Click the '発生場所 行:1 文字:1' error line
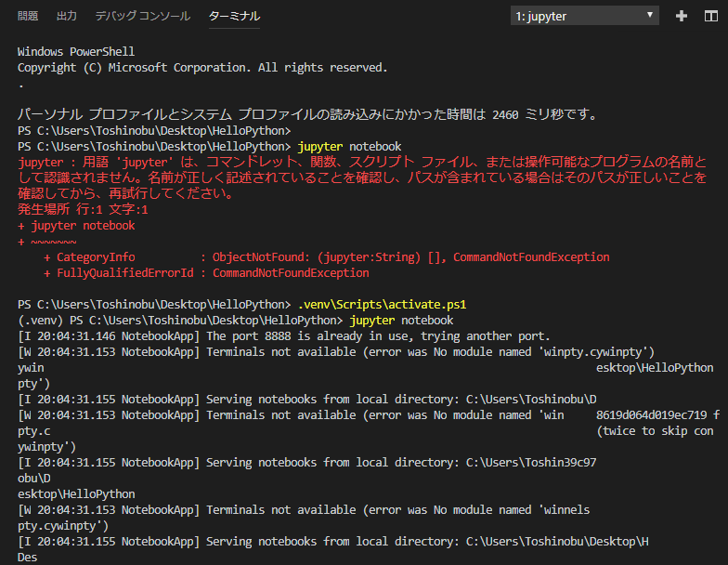728x565 pixels. click(x=83, y=210)
